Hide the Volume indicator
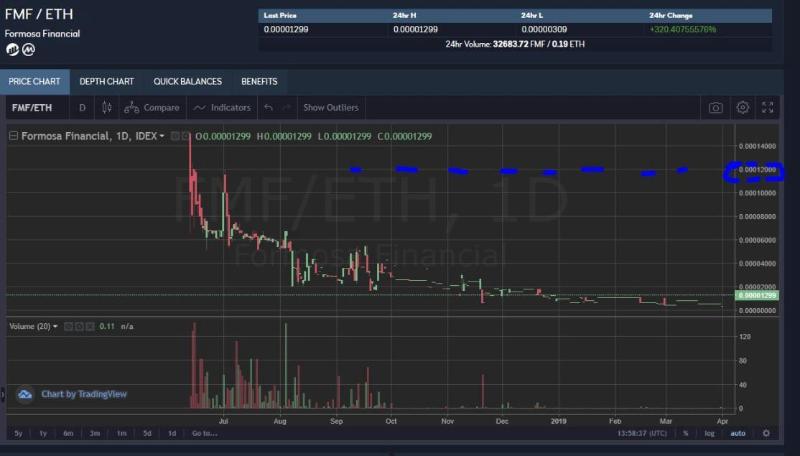This screenshot has width=800, height=456. click(68, 326)
